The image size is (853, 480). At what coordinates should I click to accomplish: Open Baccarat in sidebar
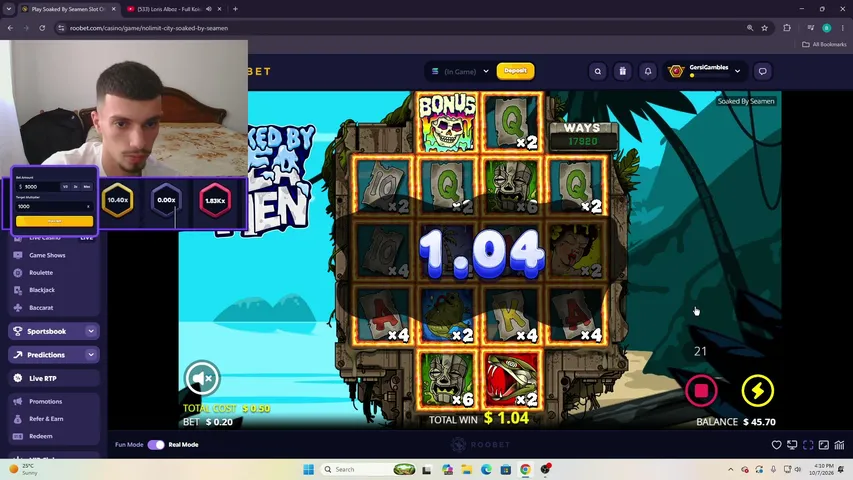click(x=41, y=307)
